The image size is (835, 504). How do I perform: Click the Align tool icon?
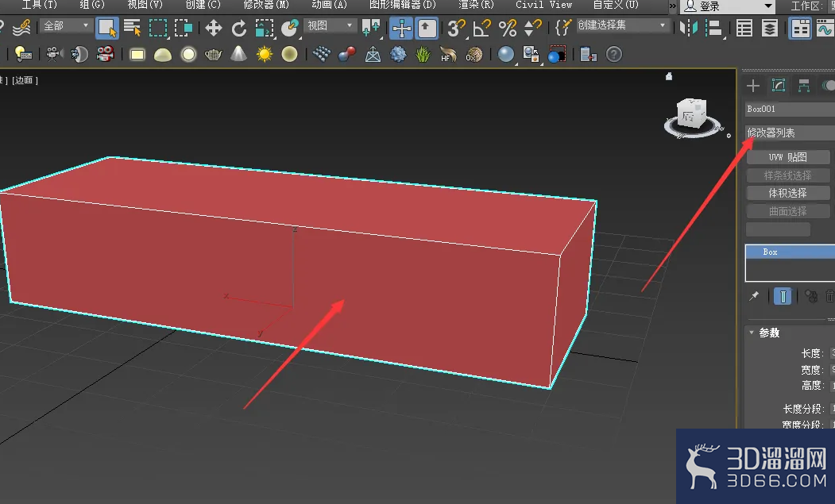pyautogui.click(x=713, y=28)
